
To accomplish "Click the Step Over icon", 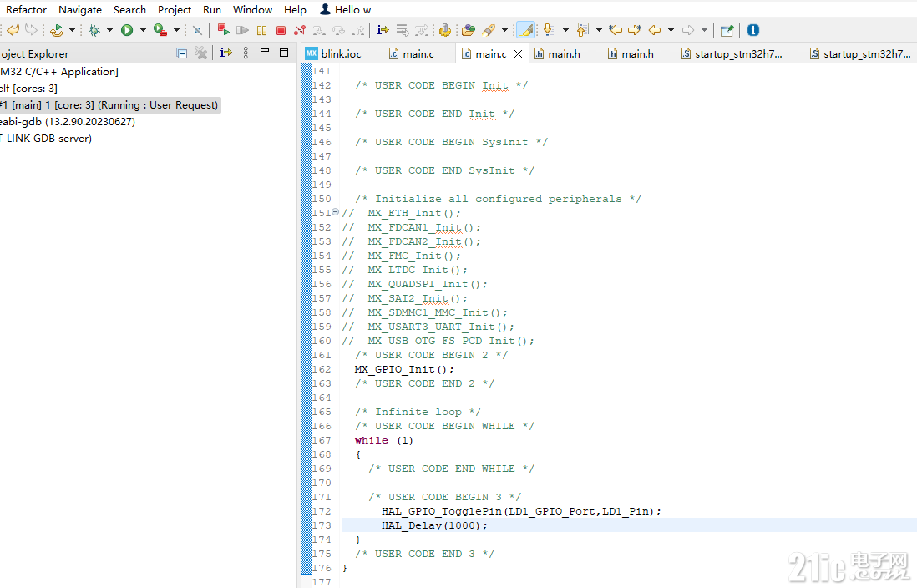I will click(338, 30).
